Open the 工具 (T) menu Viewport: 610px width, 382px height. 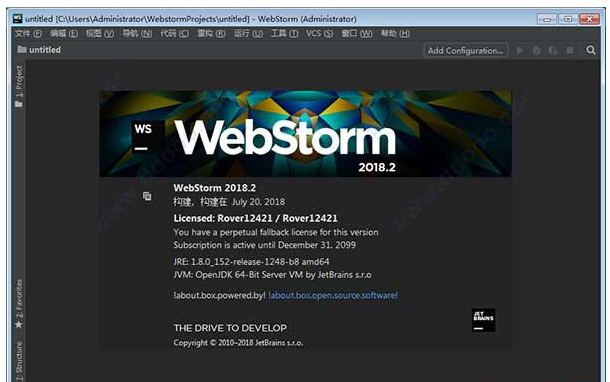tap(284, 34)
